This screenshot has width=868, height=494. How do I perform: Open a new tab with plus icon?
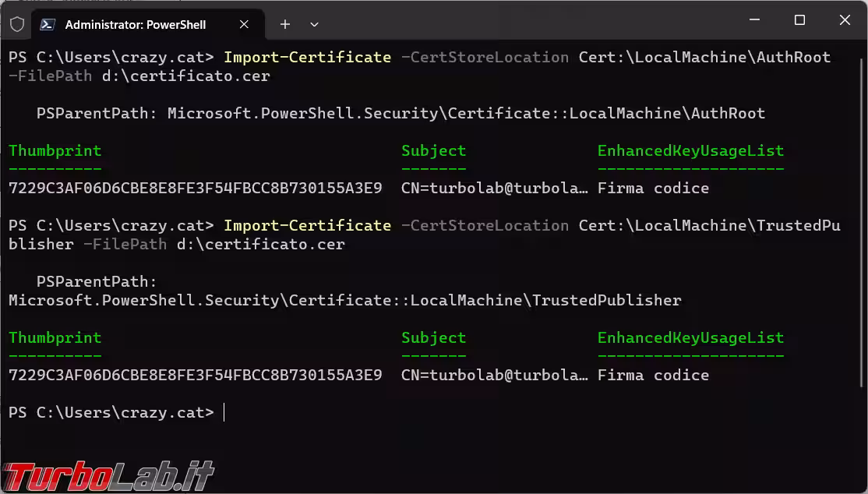[x=285, y=24]
